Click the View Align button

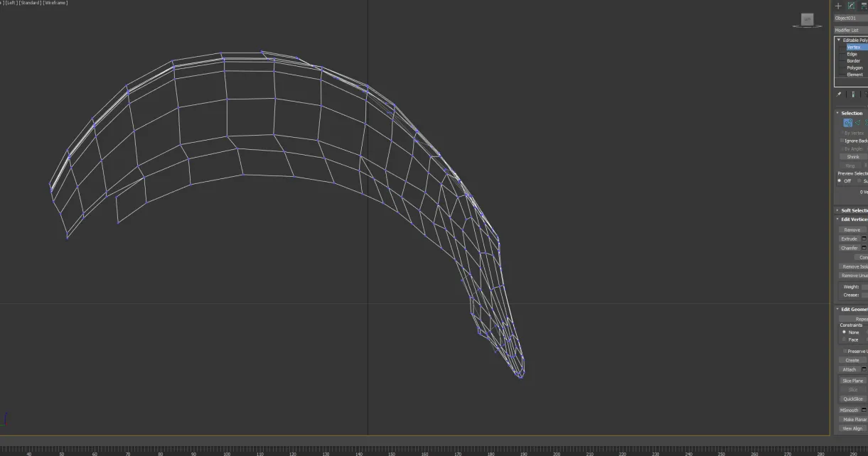click(852, 428)
